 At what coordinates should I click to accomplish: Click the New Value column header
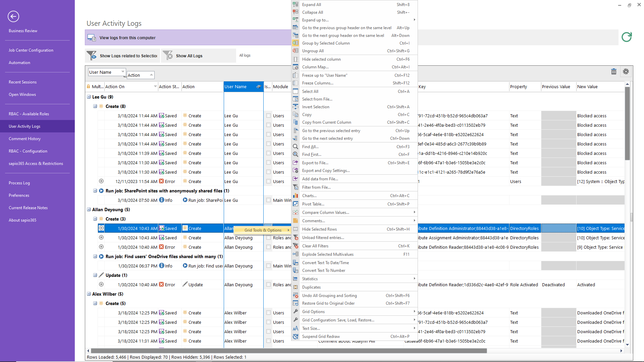(x=600, y=86)
